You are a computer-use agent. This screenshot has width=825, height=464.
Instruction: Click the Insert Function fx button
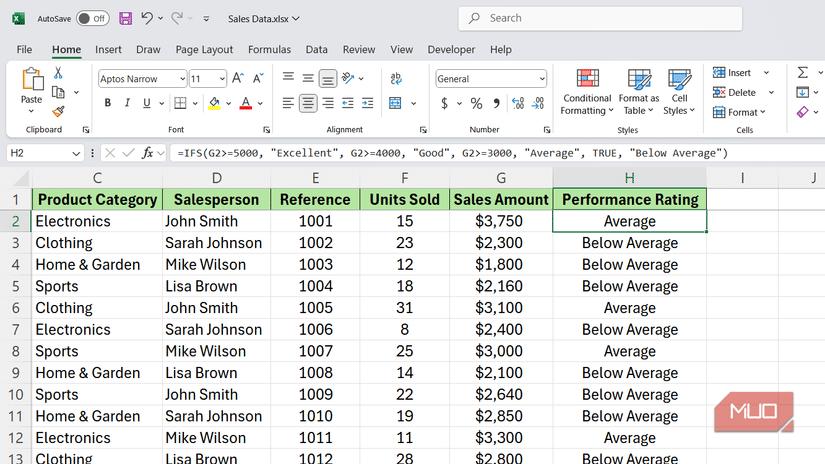[147, 153]
